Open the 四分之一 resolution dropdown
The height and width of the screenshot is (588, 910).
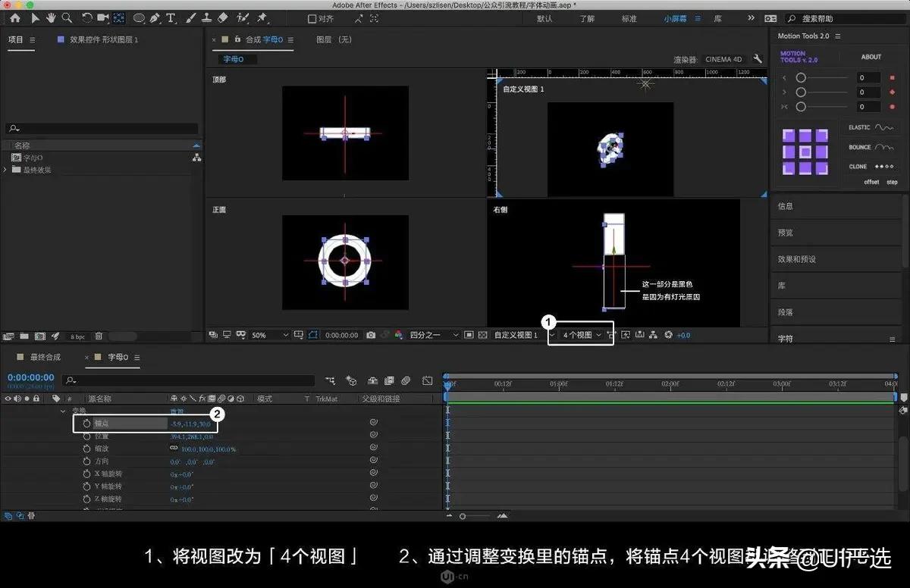point(427,333)
